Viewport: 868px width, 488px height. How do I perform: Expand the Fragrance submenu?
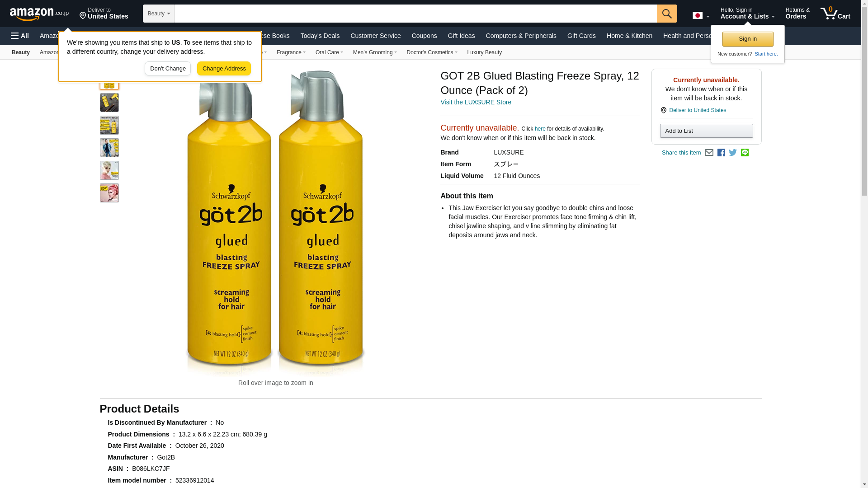tap(291, 52)
